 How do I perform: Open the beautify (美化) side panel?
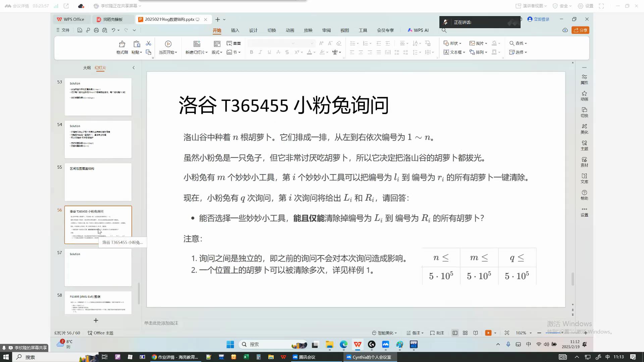coord(584,128)
